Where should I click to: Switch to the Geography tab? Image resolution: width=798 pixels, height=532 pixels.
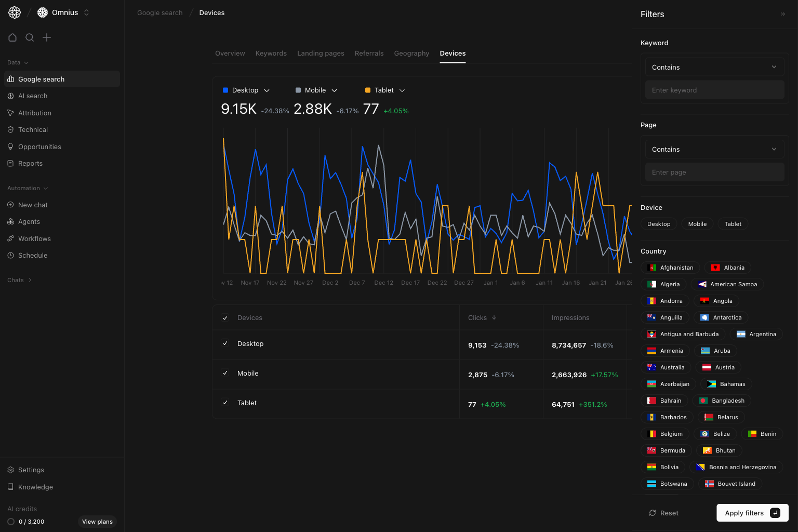[x=411, y=54]
